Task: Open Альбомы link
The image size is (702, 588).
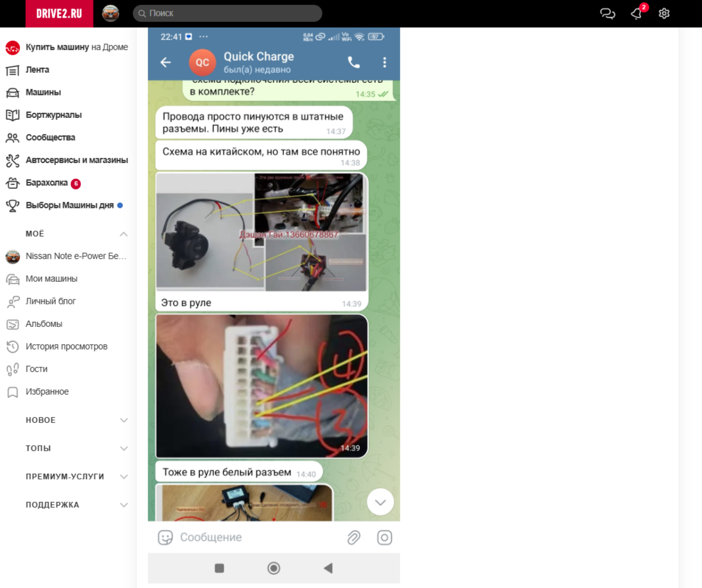Action: (44, 324)
